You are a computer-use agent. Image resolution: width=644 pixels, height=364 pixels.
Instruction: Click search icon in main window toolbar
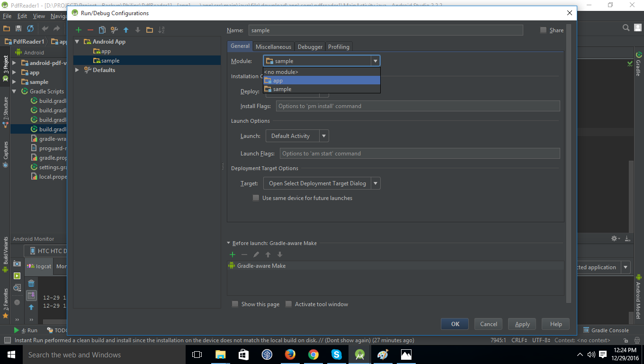tap(626, 28)
